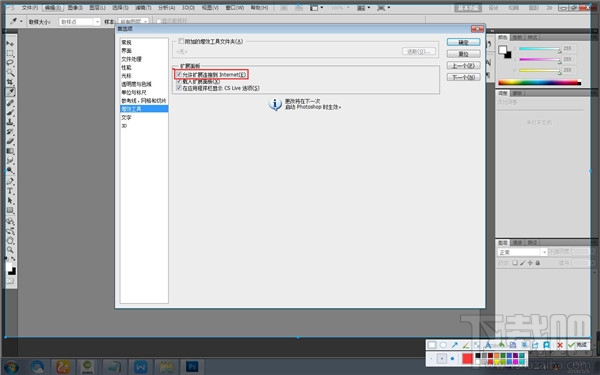The image size is (600, 375).
Task: Select the Dodge tool
Action: pos(10,170)
